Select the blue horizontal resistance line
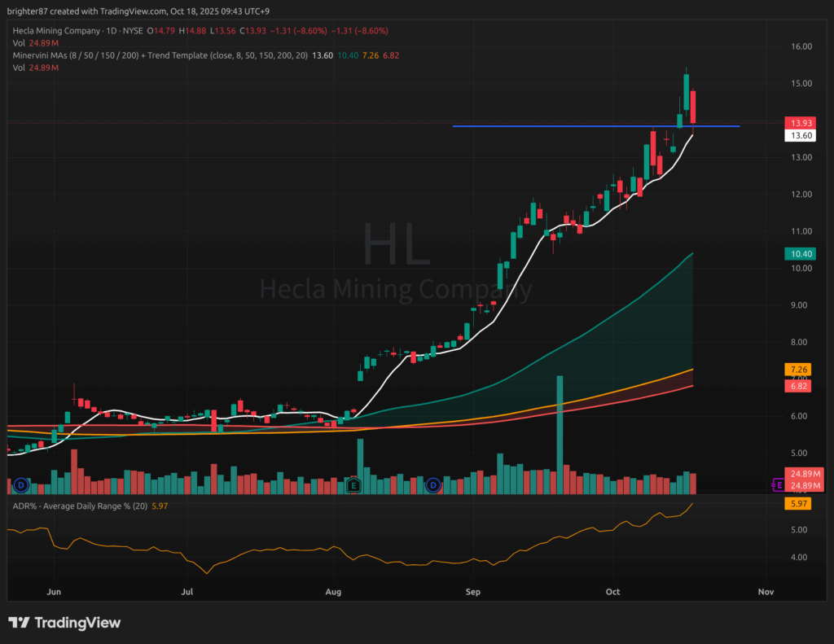834x644 pixels. click(570, 126)
